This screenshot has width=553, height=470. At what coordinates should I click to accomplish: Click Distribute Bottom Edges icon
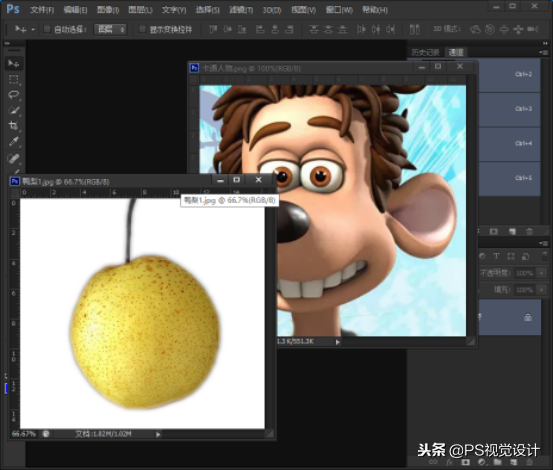point(342,29)
